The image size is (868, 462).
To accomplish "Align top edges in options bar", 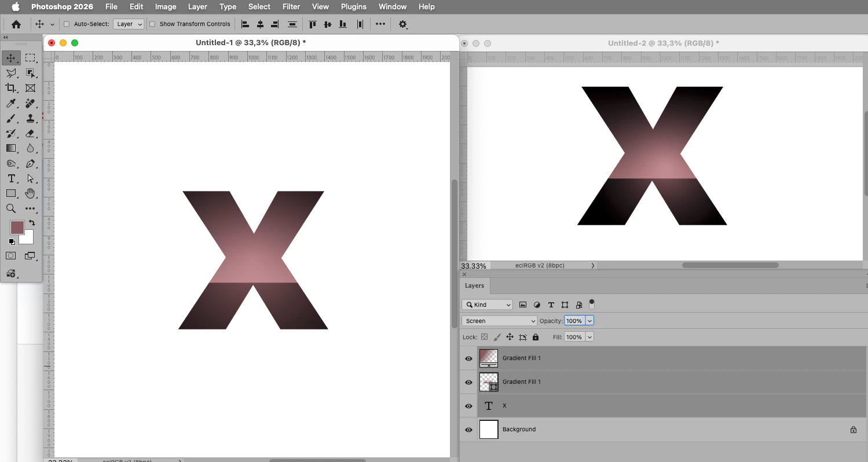I will 313,24.
